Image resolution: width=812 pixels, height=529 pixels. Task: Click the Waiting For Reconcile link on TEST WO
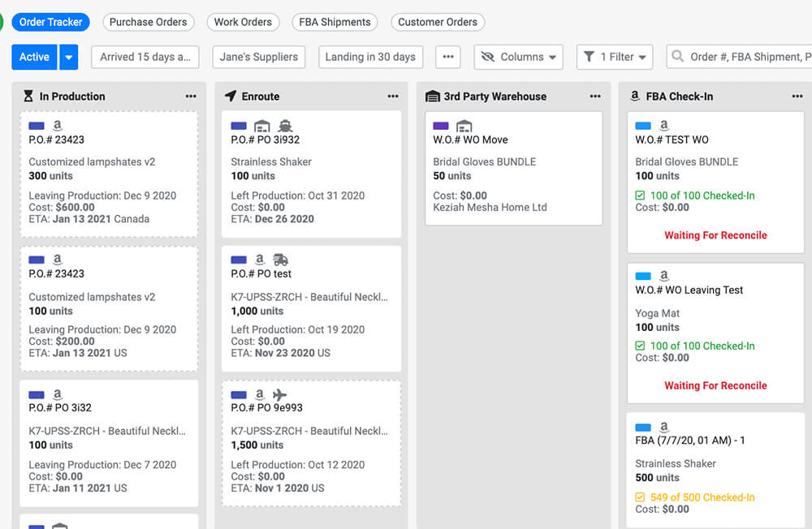point(715,235)
